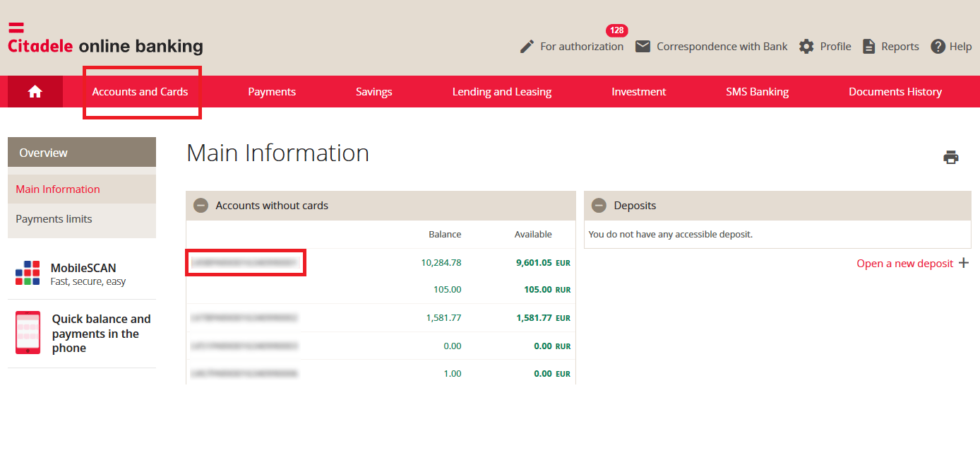Go to the Home page icon
980x458 pixels.
pos(35,92)
